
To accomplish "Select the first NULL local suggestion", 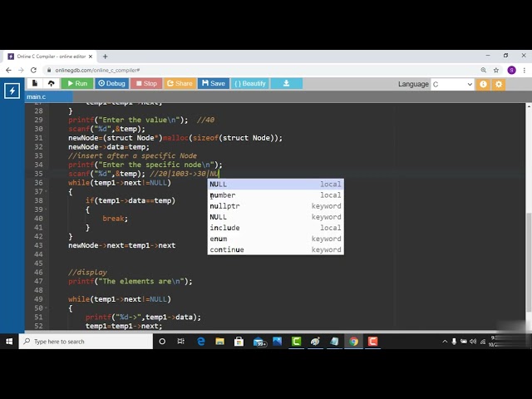I will pos(275,185).
